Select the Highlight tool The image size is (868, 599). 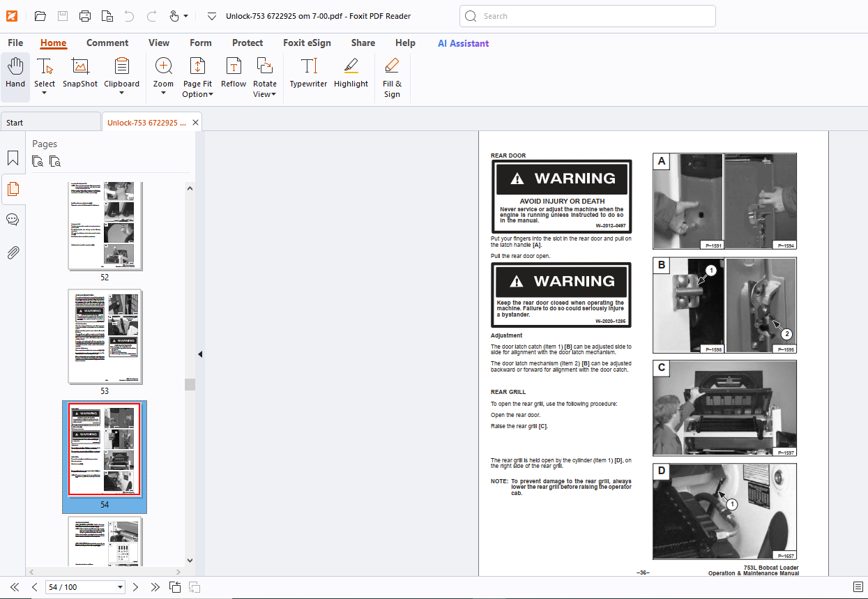(351, 73)
